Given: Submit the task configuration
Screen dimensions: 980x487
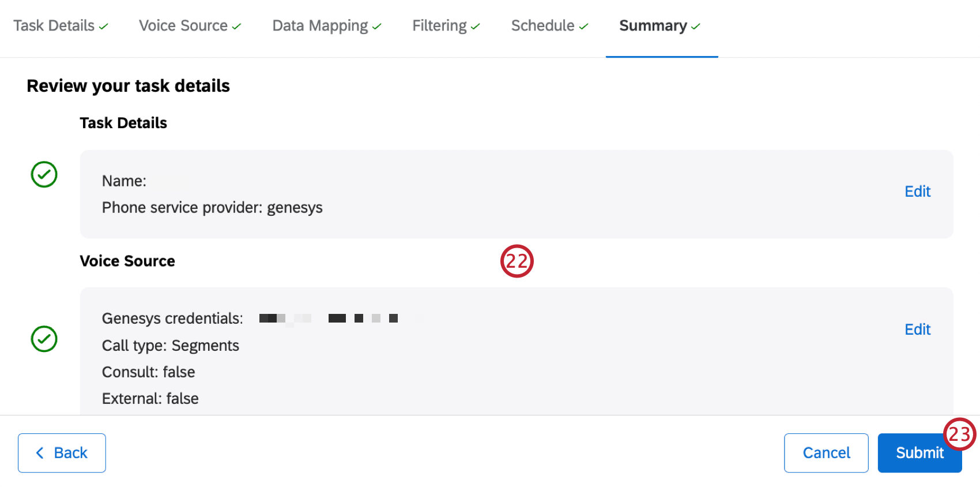Looking at the screenshot, I should (919, 453).
